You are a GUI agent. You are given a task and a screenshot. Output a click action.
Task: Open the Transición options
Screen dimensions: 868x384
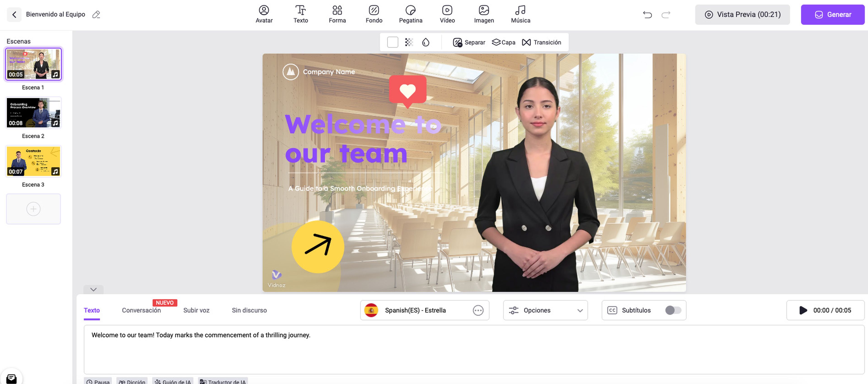(542, 42)
